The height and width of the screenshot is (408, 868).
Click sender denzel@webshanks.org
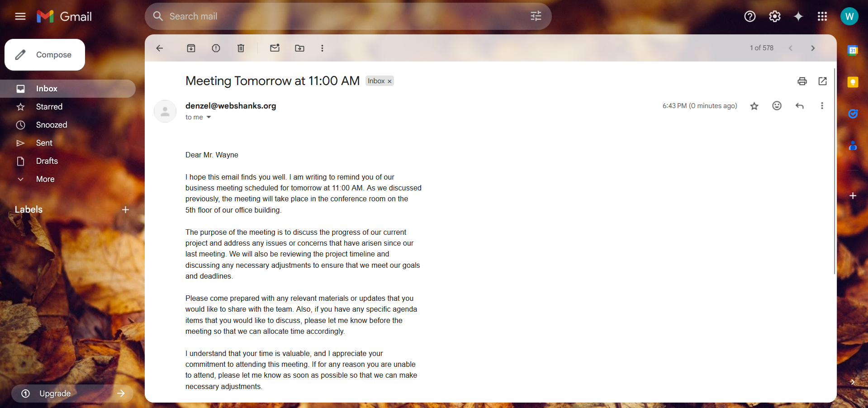click(231, 106)
